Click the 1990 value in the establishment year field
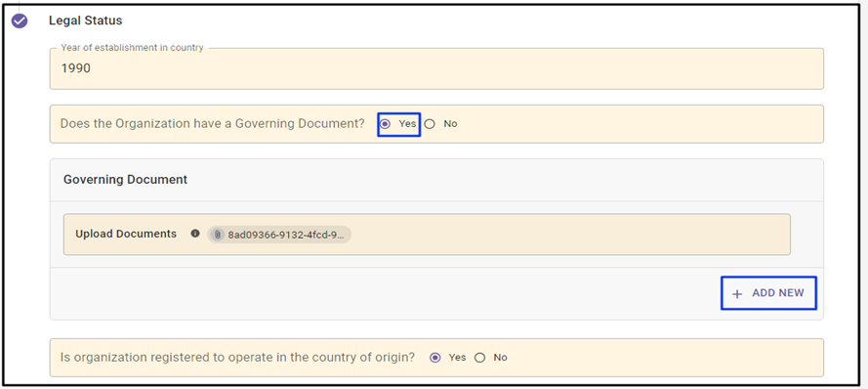 tap(76, 68)
